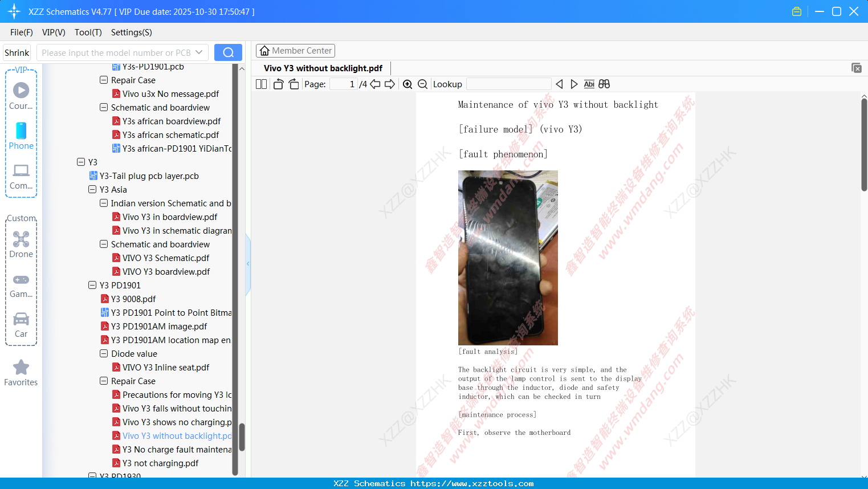Rotate the page counterclockwise
The width and height of the screenshot is (868, 489).
click(278, 84)
